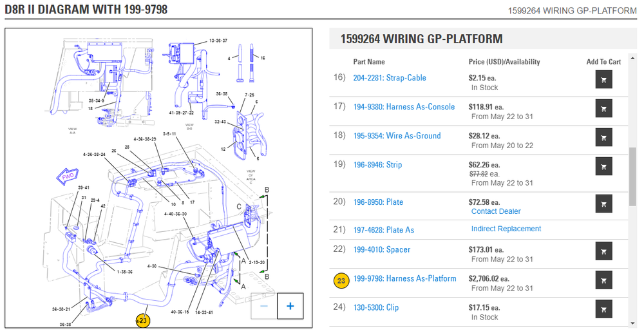Select item number 22) in list

[339, 249]
